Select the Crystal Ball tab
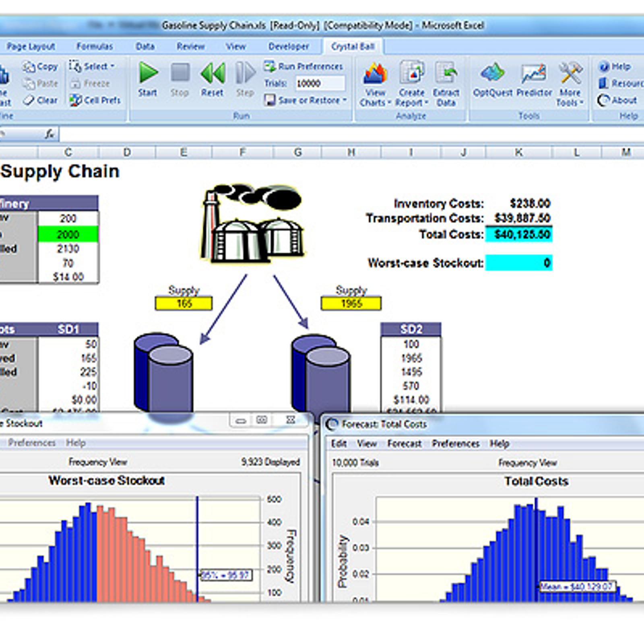644x644 pixels. tap(353, 47)
